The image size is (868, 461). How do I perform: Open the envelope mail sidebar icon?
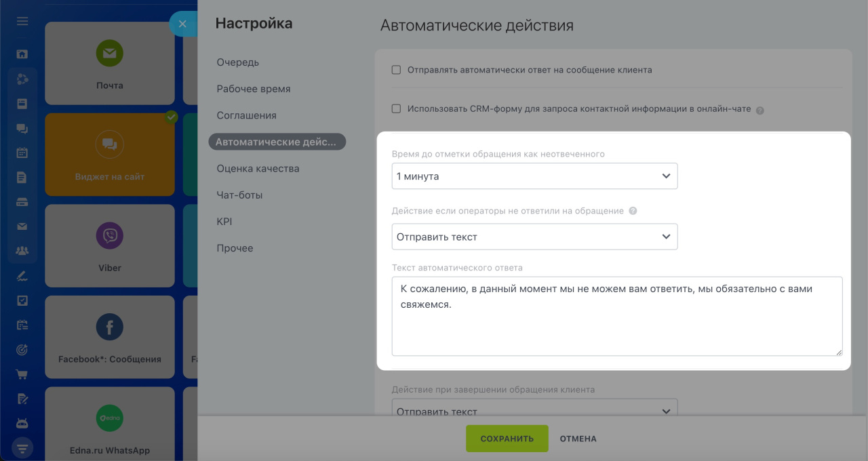[22, 226]
